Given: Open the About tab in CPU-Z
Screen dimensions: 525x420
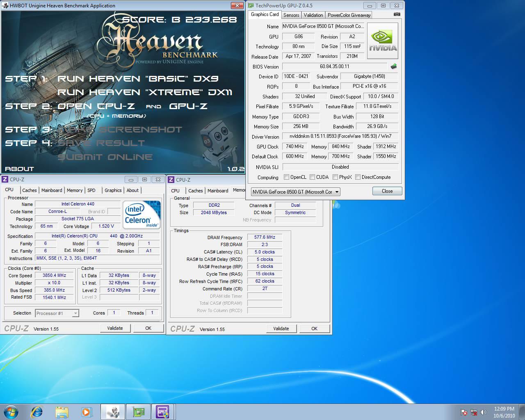Looking at the screenshot, I should [x=132, y=190].
